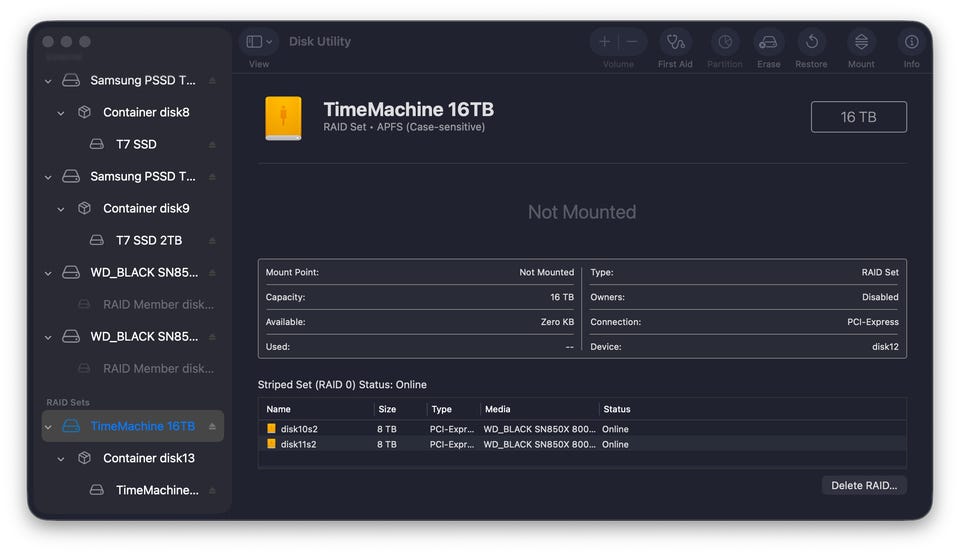The height and width of the screenshot is (554, 960).
Task: Eject the second Samsung PSSD disk
Action: pos(212,177)
